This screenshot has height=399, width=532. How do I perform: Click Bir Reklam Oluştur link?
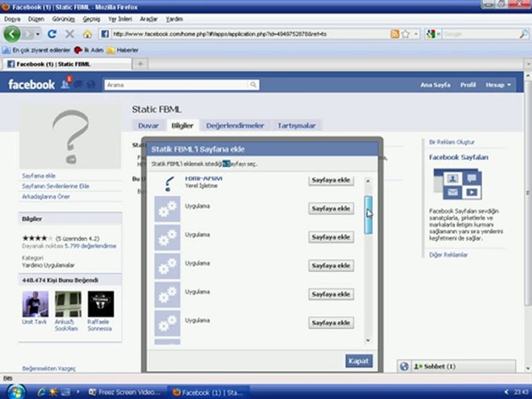(452, 142)
